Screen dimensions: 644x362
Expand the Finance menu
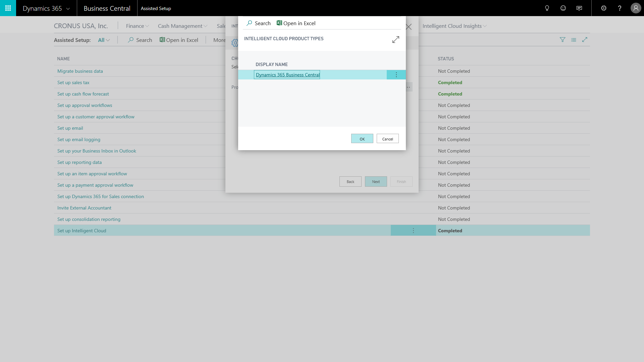click(x=138, y=26)
